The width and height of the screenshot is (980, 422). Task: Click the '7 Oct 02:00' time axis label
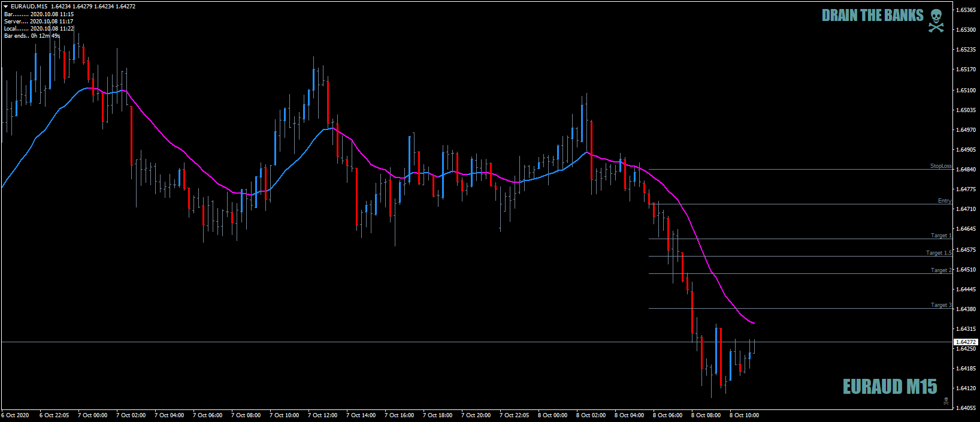(x=131, y=415)
